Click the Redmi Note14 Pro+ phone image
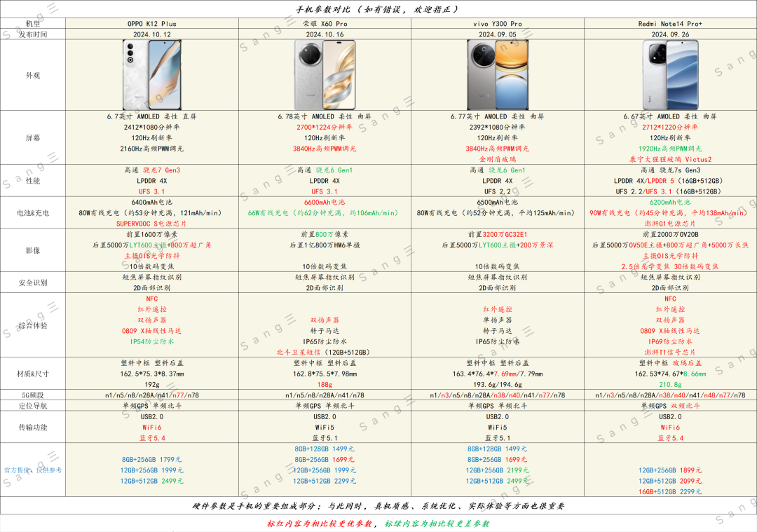 (x=671, y=75)
